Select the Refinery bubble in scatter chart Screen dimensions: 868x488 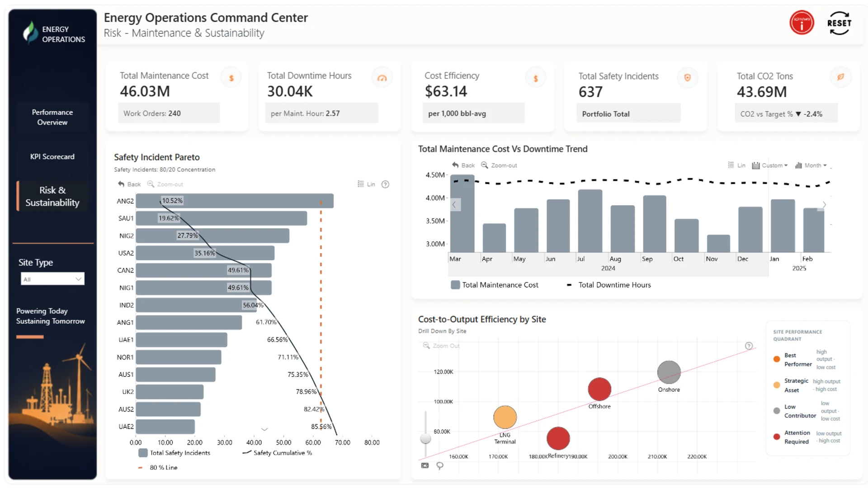tap(558, 438)
